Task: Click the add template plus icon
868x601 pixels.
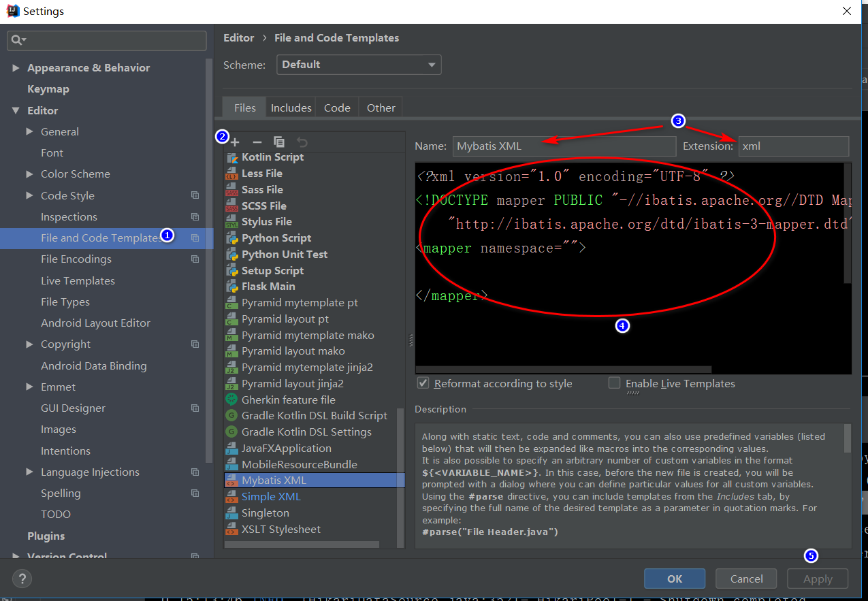Action: tap(235, 142)
